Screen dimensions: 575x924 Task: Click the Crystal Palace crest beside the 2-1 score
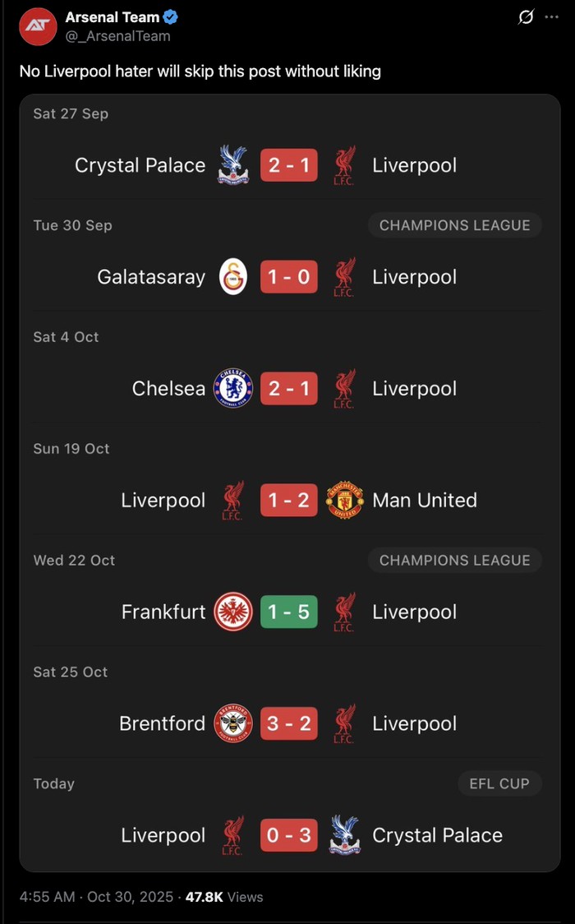233,164
